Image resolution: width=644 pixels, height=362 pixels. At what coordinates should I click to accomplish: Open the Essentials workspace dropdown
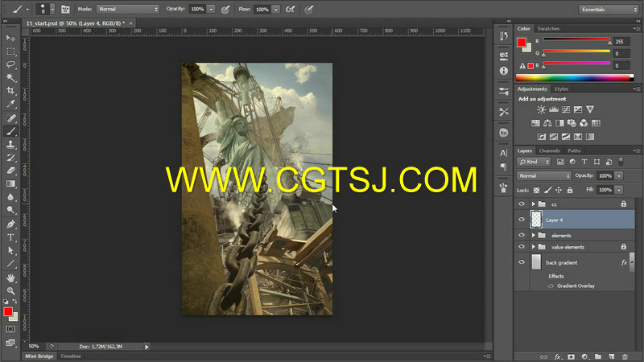(609, 10)
